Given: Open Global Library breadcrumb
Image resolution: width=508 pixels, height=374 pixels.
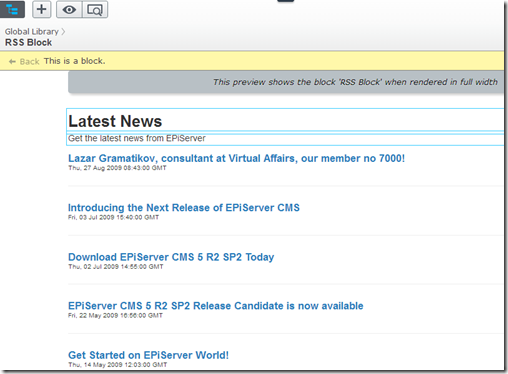Looking at the screenshot, I should click(x=32, y=32).
